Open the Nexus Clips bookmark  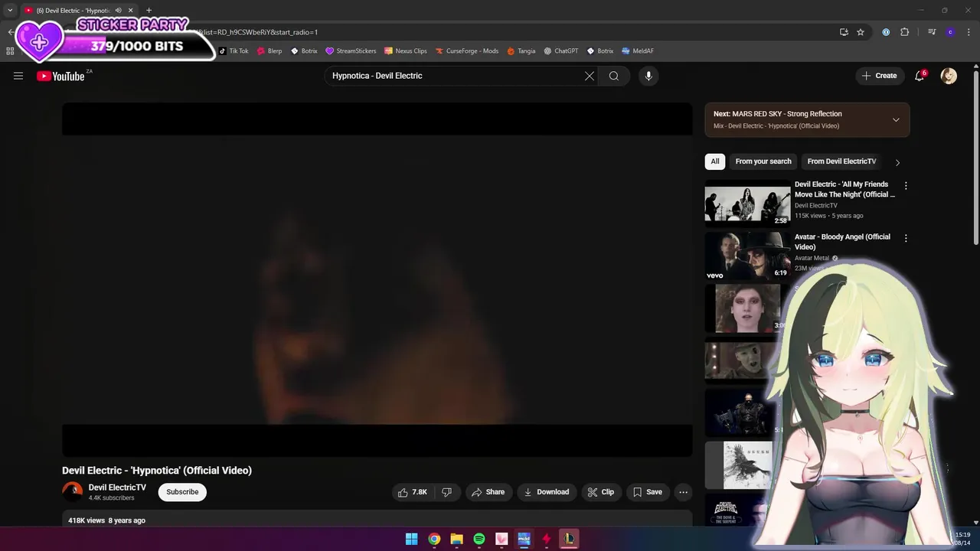click(x=406, y=51)
